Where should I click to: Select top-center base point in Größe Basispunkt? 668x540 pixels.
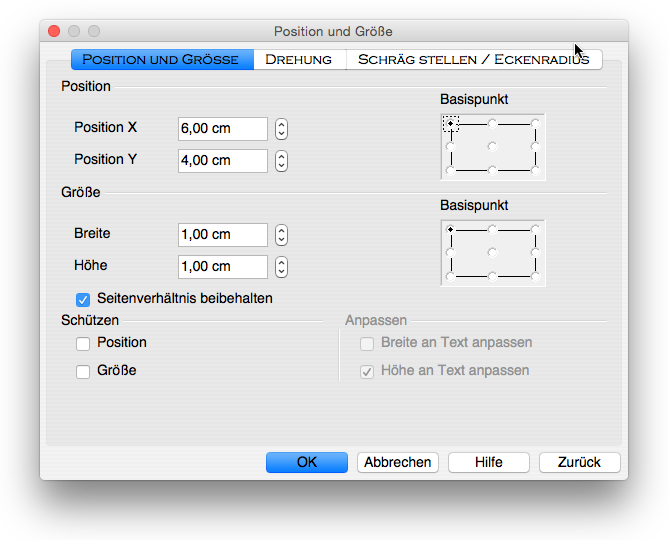(492, 230)
